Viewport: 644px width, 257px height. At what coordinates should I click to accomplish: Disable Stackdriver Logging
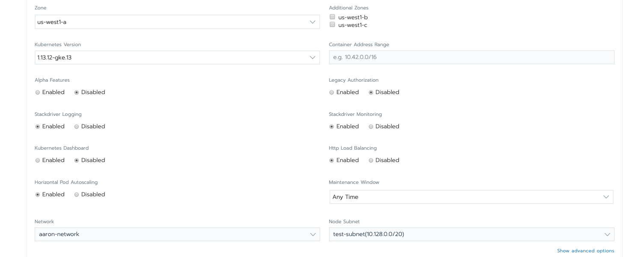coord(77,127)
